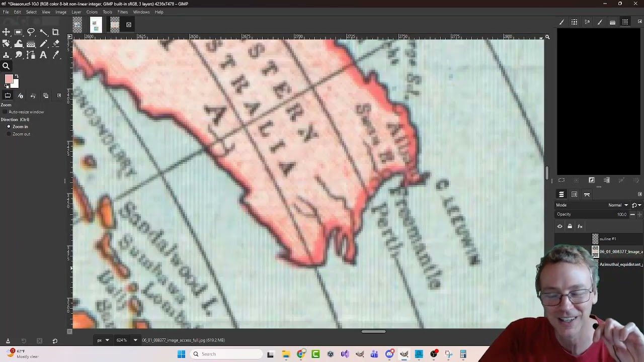Pick the Pencil tool
This screenshot has width=644, height=362.
click(43, 44)
